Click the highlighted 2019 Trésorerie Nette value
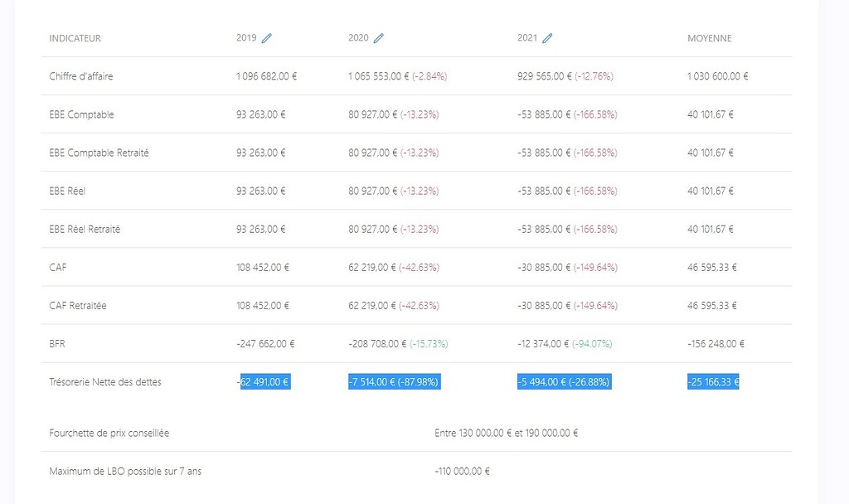The height and width of the screenshot is (504, 849). pos(265,382)
